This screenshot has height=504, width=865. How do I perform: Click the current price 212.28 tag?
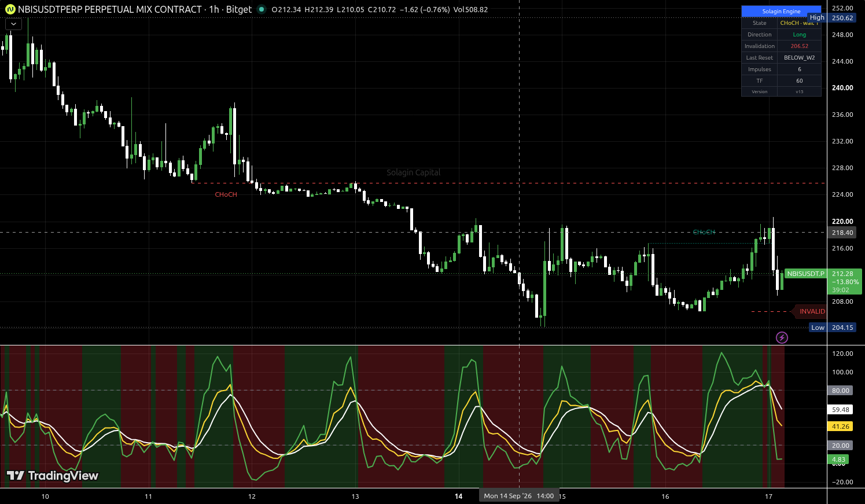pos(845,282)
